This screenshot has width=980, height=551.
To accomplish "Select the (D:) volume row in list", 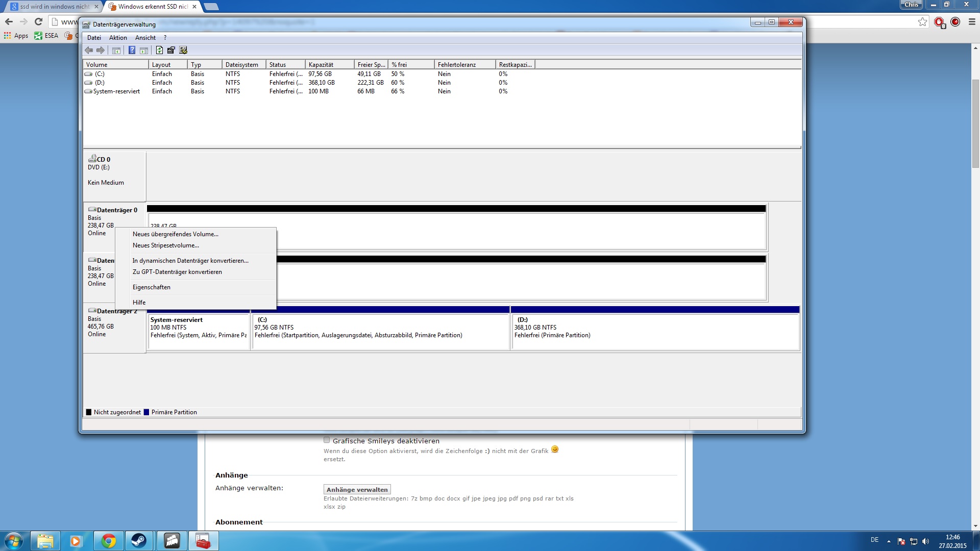I will click(100, 83).
